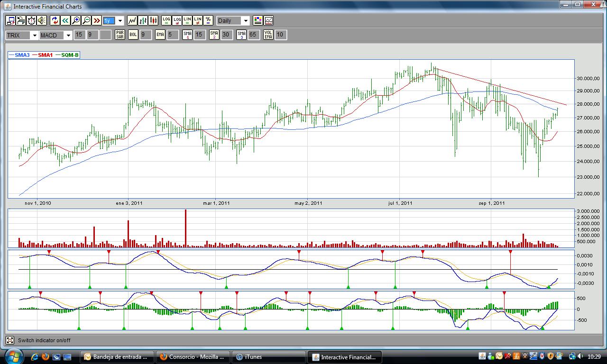Toggle the VOL EMA indicator
Viewport: 607px width, 364px height.
tap(268, 35)
